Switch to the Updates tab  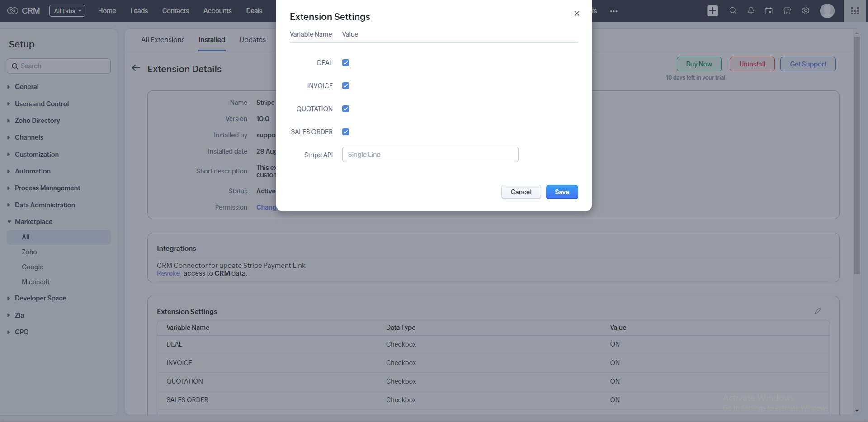(x=253, y=40)
